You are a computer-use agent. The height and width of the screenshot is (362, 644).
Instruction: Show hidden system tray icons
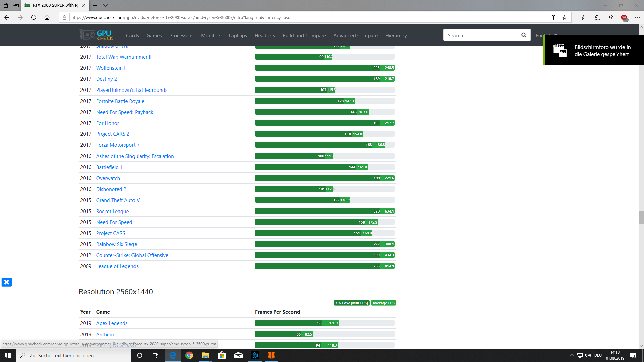[572, 355]
